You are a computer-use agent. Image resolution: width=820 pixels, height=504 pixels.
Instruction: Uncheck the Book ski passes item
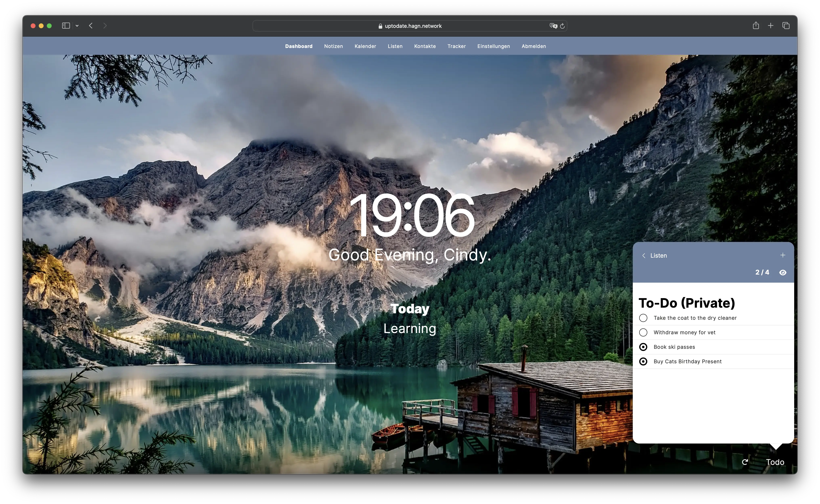[x=643, y=347]
